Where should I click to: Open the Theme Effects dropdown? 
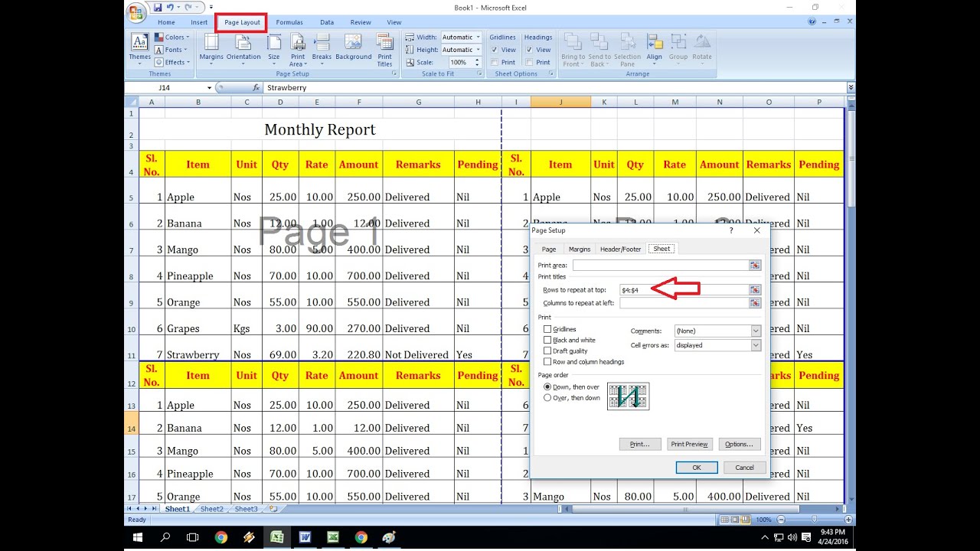coord(171,62)
